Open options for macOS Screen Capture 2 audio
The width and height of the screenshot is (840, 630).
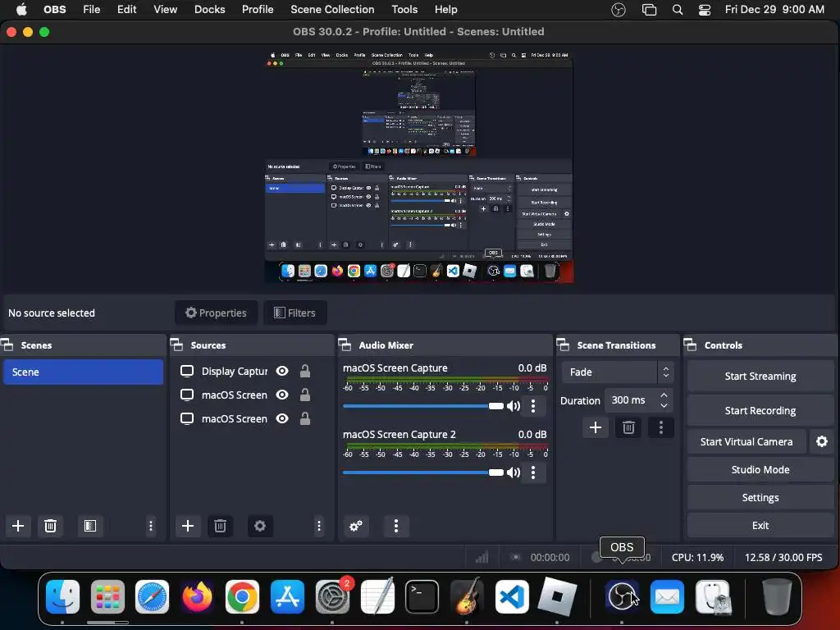pos(533,472)
